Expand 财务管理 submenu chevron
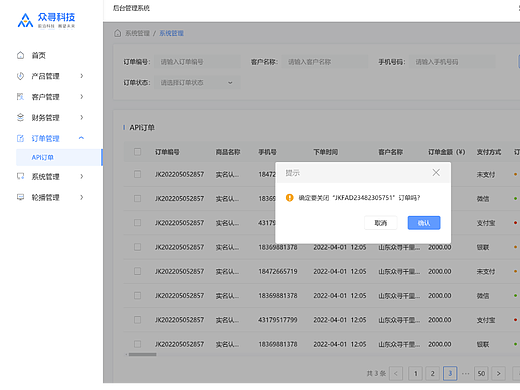The height and width of the screenshot is (390, 520). point(82,117)
